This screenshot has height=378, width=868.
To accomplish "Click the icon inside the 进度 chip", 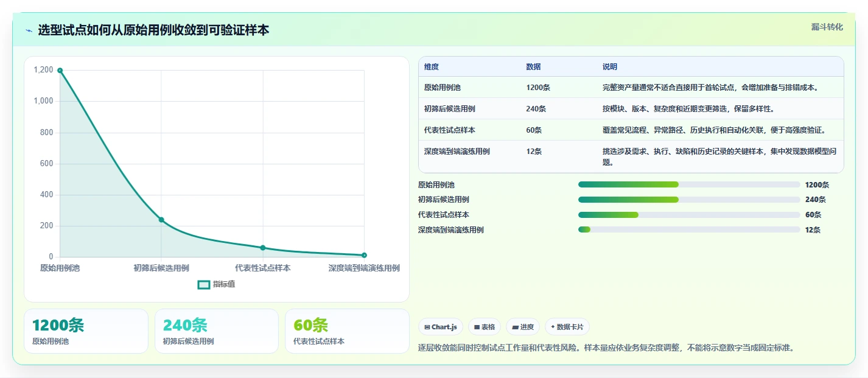I will [x=516, y=327].
